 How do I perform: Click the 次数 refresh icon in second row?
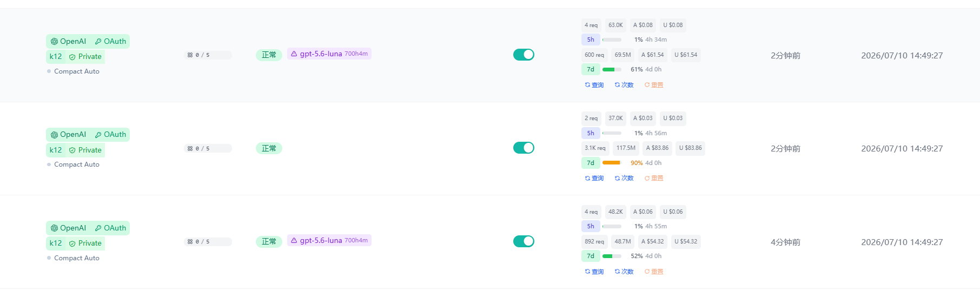(x=617, y=178)
